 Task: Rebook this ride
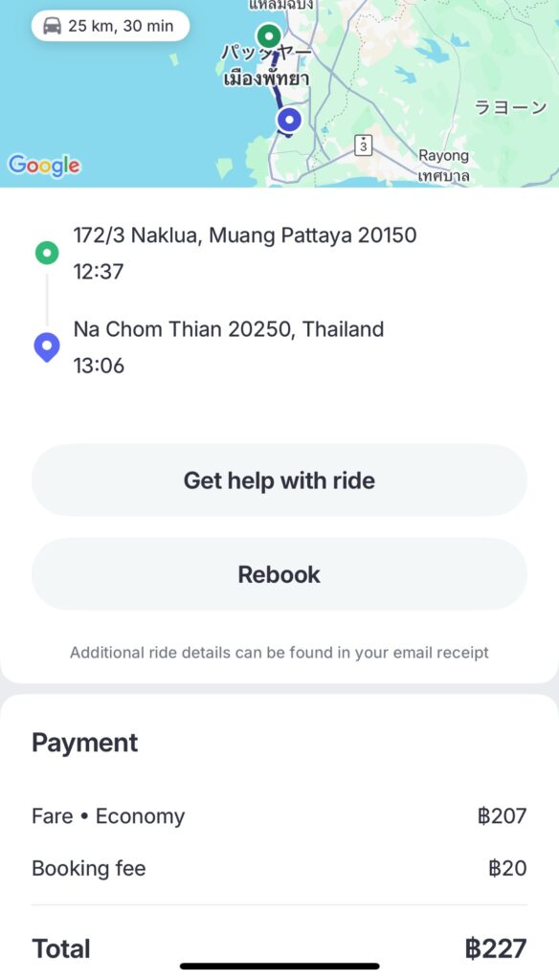(279, 574)
